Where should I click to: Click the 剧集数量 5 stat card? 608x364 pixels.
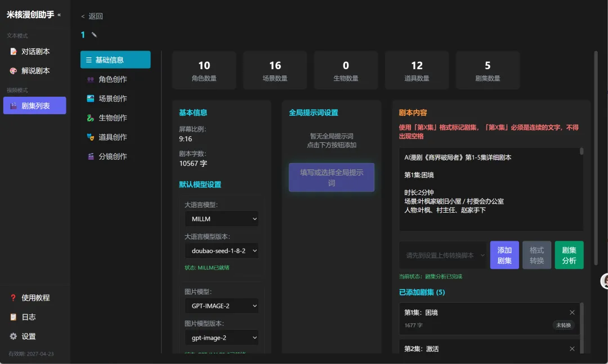(x=488, y=70)
